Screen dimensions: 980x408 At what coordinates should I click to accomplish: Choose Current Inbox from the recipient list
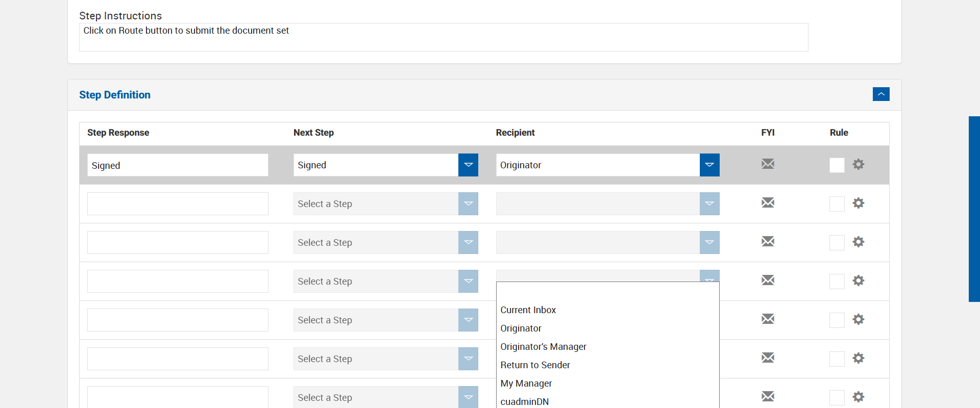(x=528, y=310)
